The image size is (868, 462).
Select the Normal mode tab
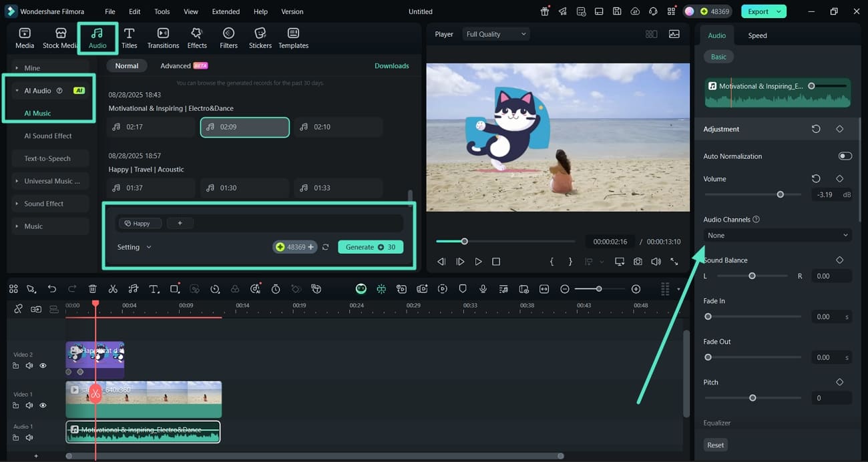point(127,65)
